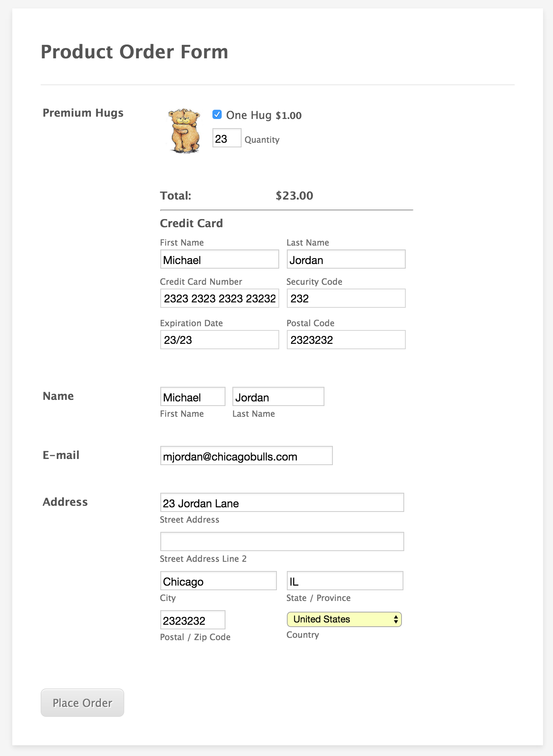
Task: Focus the empty Street Address Line 2 field
Action: coord(282,542)
